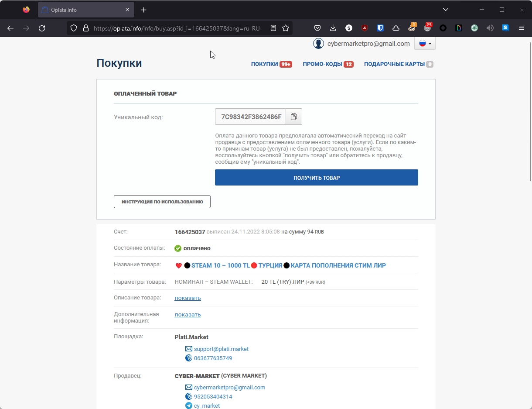532x409 pixels.
Task: Open the Firefox application menu
Action: pos(522,28)
